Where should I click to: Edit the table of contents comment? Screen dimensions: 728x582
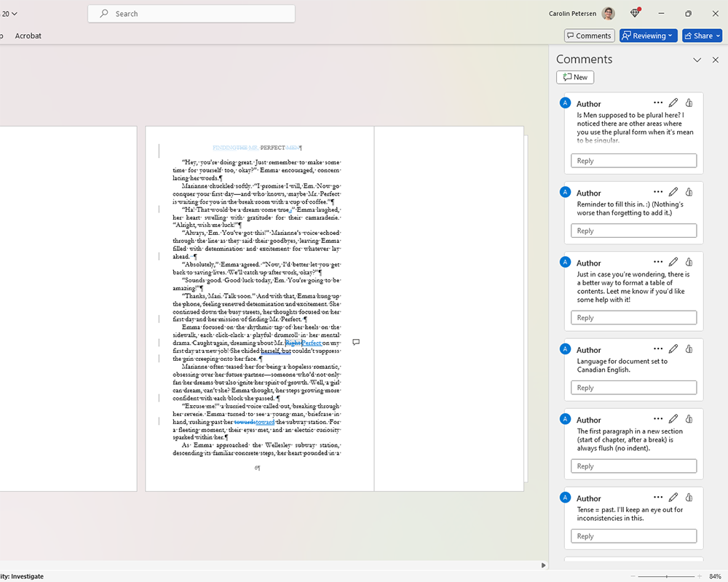(x=673, y=262)
